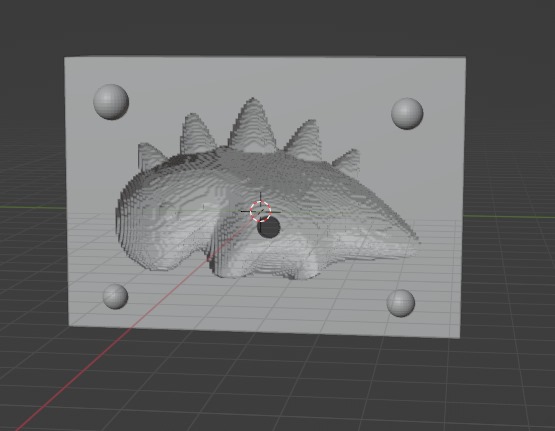Select the upper-right sphere on the plate
The height and width of the screenshot is (431, 555).
(407, 114)
